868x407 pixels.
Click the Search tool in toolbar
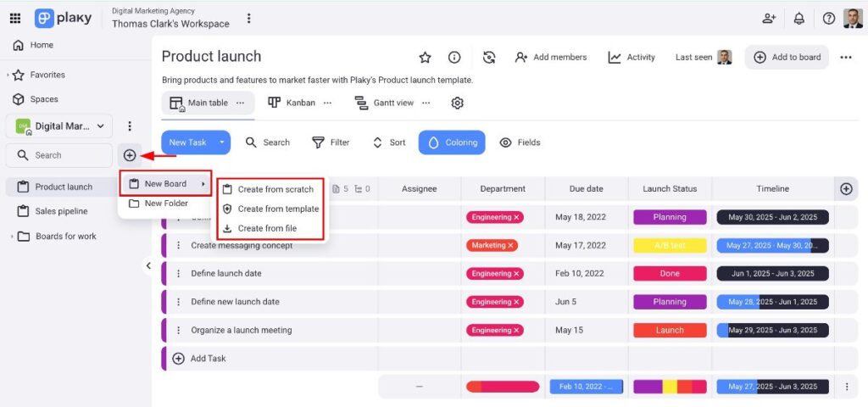267,142
